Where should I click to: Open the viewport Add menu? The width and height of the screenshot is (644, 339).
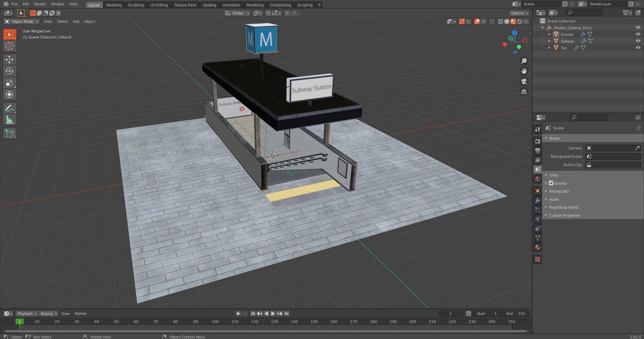click(76, 21)
